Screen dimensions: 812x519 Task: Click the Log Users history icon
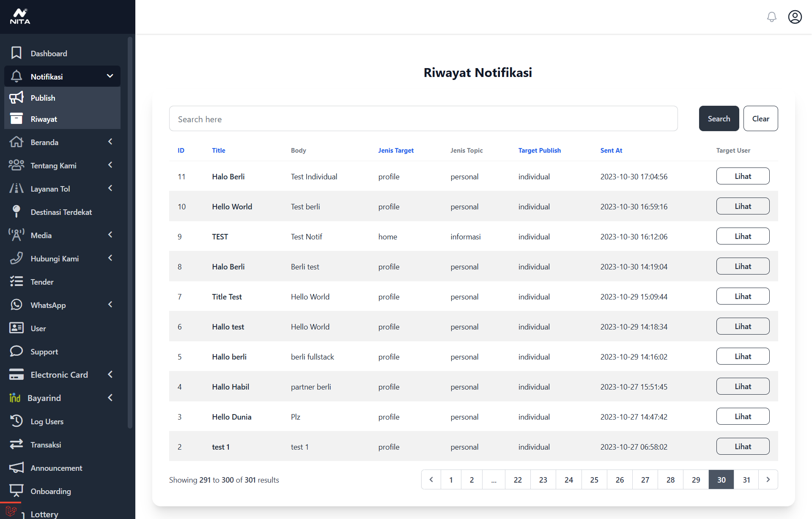(16, 421)
